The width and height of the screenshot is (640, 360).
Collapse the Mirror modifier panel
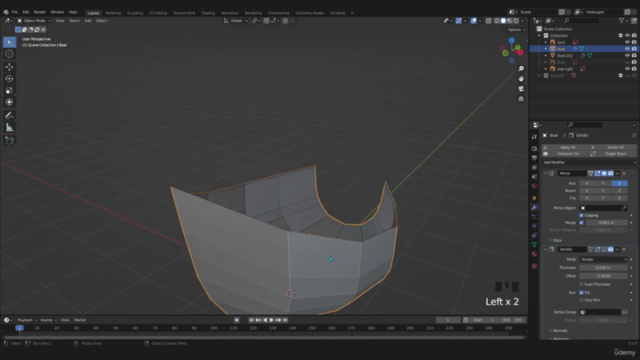point(545,173)
